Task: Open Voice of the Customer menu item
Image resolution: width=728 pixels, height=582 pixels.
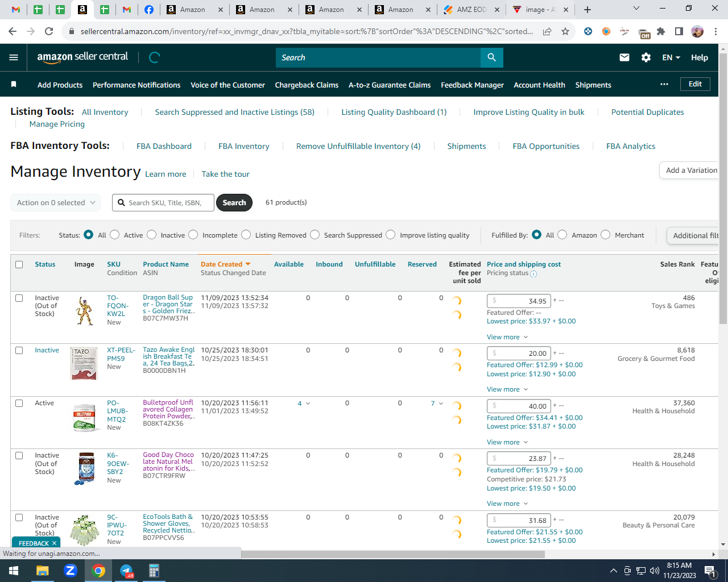Action: (227, 85)
